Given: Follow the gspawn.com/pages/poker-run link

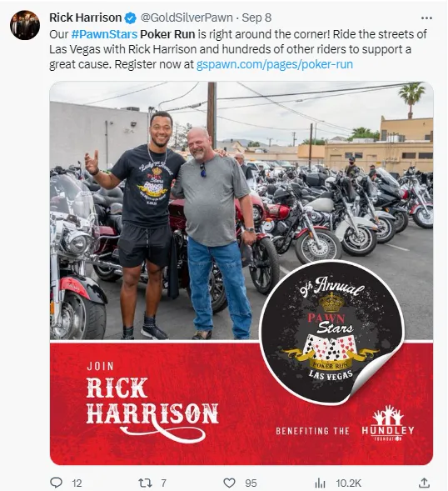Looking at the screenshot, I should 274,64.
